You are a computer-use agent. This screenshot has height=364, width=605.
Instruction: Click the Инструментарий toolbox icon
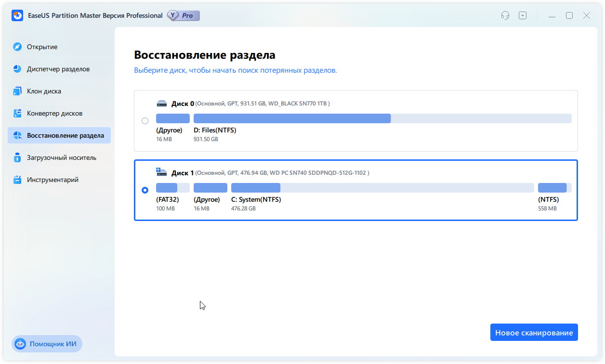point(18,180)
